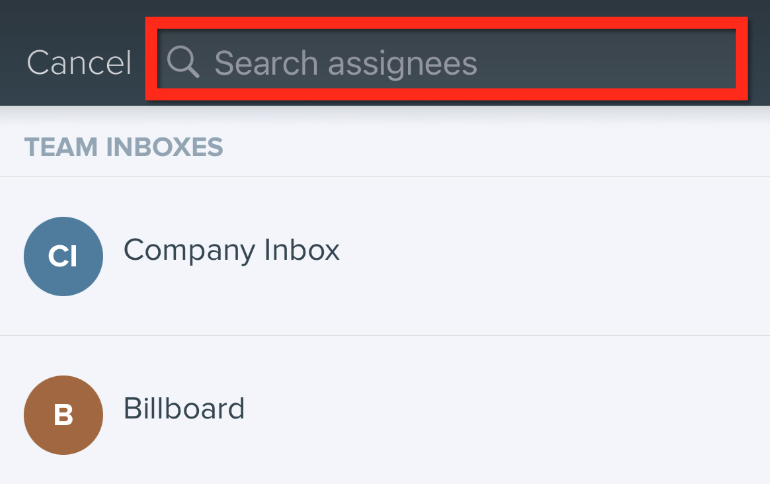Cancel the assignee selection
770x484 pixels.
click(79, 63)
